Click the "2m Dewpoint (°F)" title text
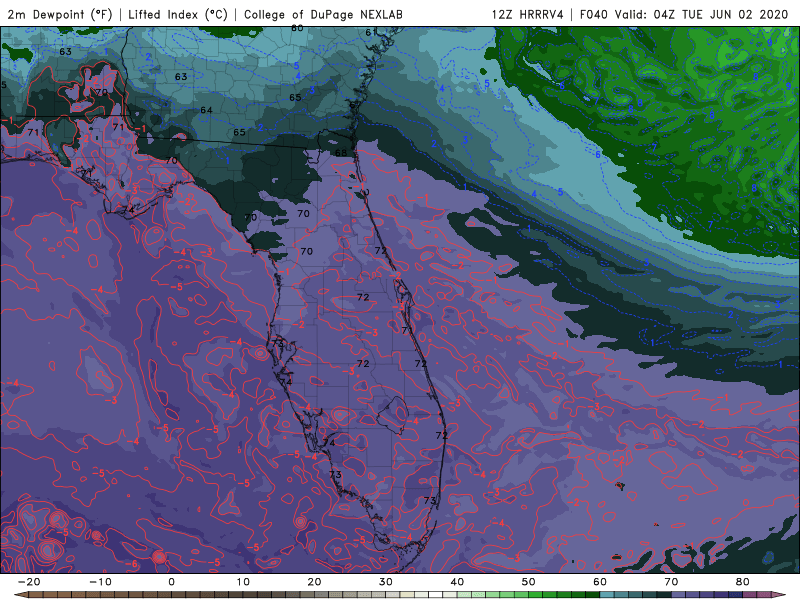Image resolution: width=800 pixels, height=600 pixels. pyautogui.click(x=60, y=14)
